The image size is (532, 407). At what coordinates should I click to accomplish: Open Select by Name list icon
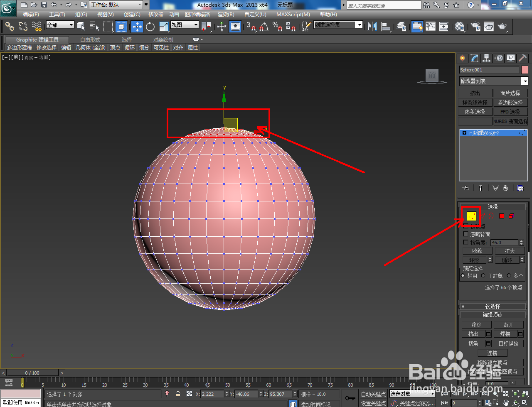(x=94, y=27)
